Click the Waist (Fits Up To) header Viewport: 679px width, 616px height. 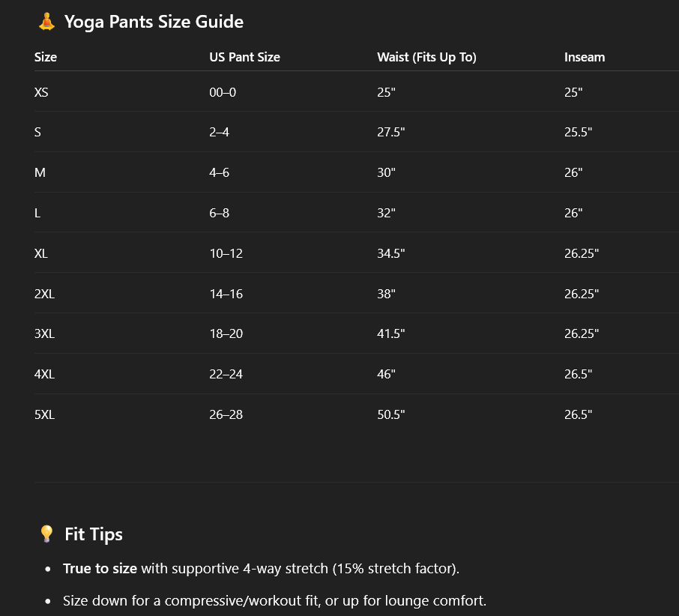(426, 57)
